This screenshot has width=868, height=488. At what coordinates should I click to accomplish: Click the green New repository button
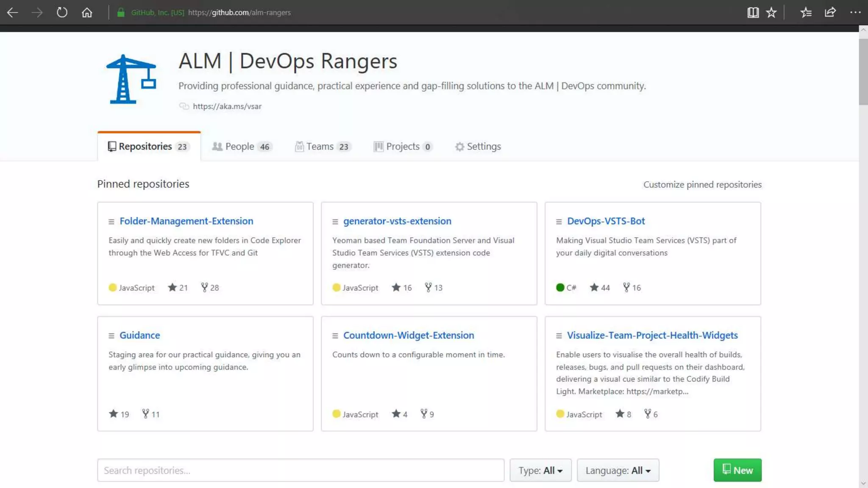[737, 470]
